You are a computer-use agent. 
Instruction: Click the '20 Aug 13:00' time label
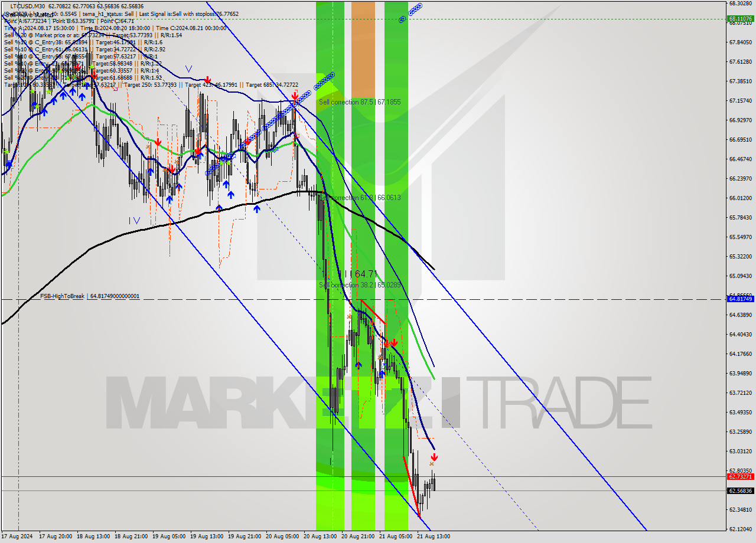click(x=320, y=537)
